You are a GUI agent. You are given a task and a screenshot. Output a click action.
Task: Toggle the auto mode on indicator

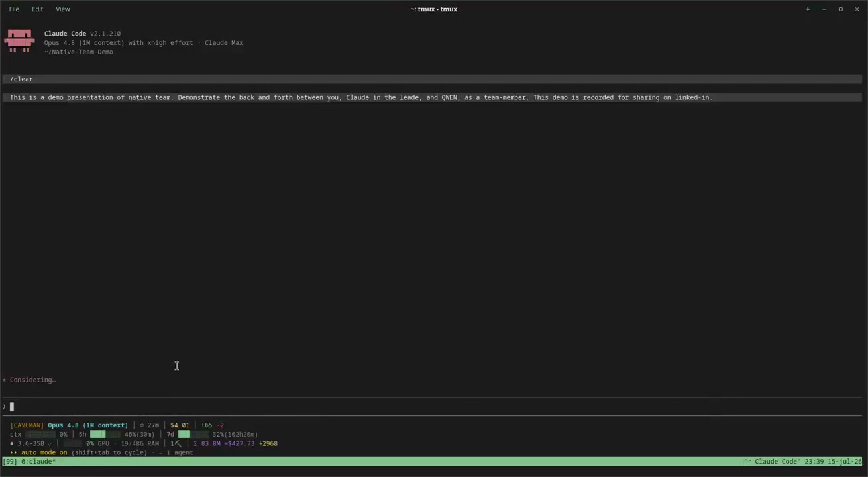(x=44, y=452)
